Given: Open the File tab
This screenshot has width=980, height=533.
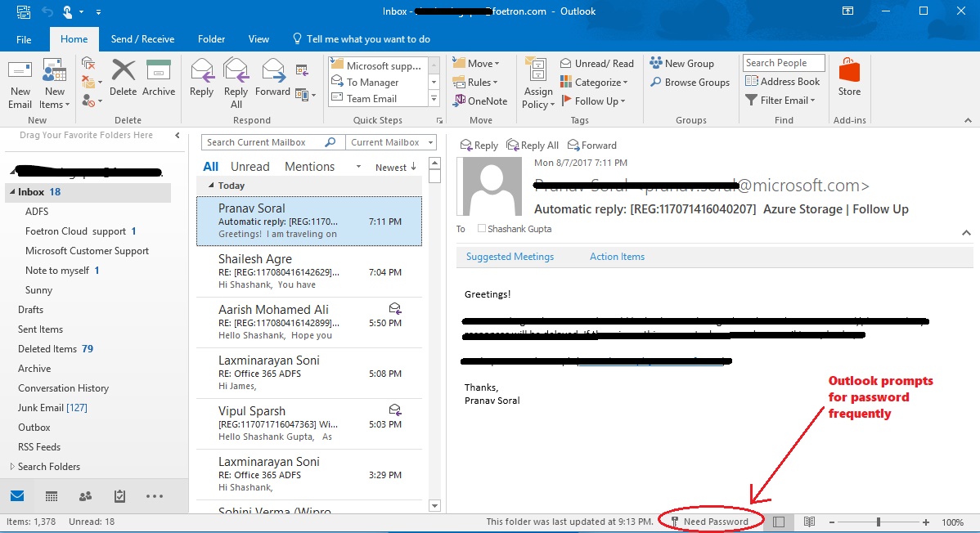Looking at the screenshot, I should click(24, 38).
